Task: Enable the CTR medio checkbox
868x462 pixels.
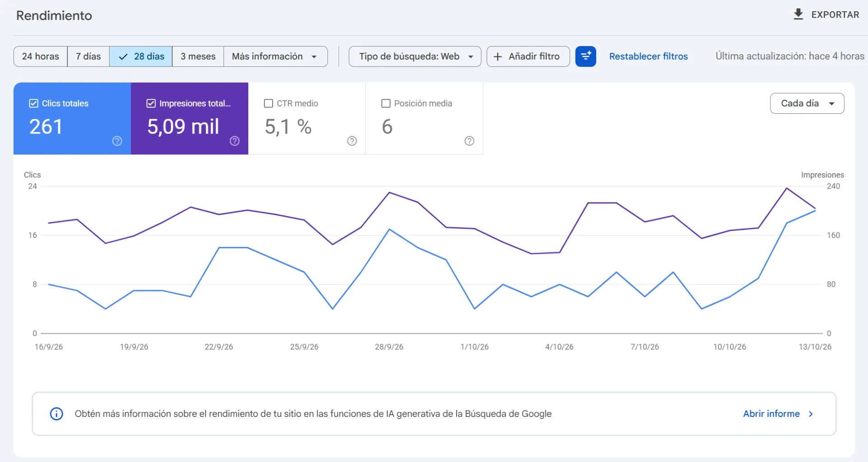Action: pyautogui.click(x=269, y=103)
